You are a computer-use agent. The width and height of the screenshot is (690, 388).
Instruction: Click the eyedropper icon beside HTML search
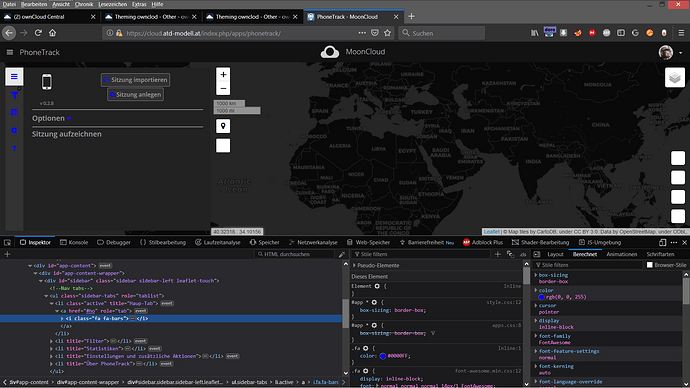click(342, 254)
